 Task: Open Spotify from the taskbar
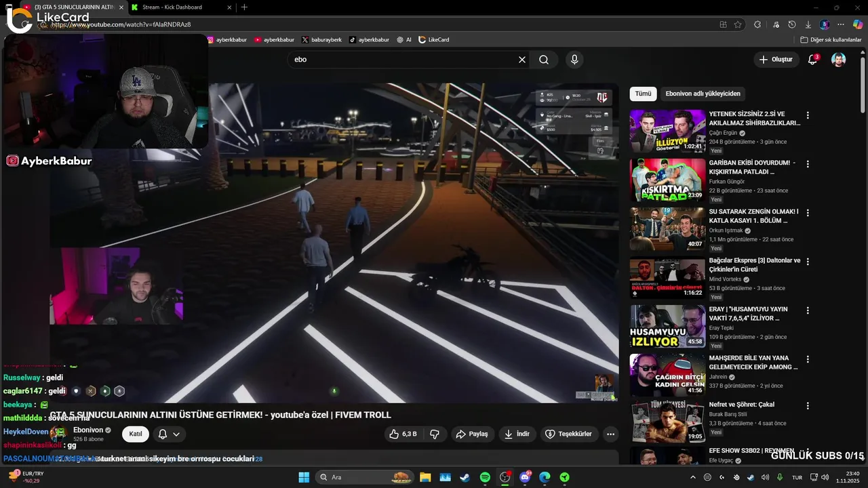pyautogui.click(x=485, y=477)
